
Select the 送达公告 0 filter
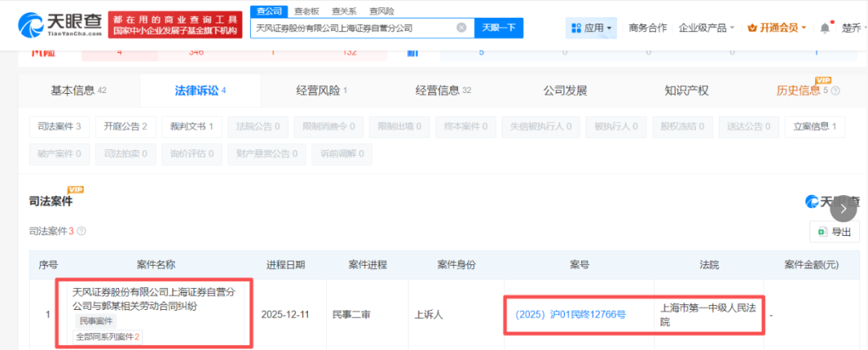click(749, 127)
